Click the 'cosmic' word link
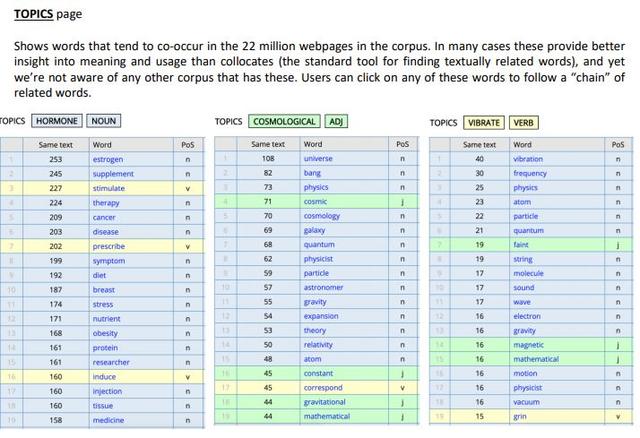 point(316,201)
